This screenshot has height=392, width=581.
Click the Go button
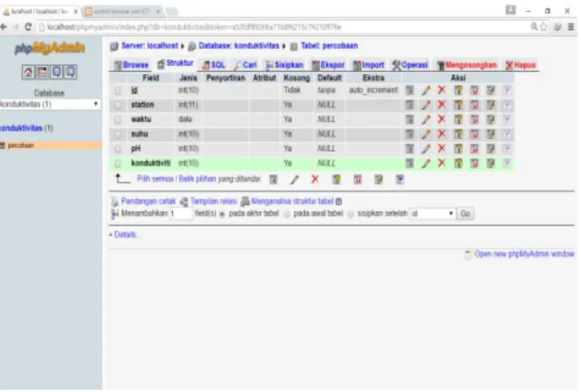(465, 214)
